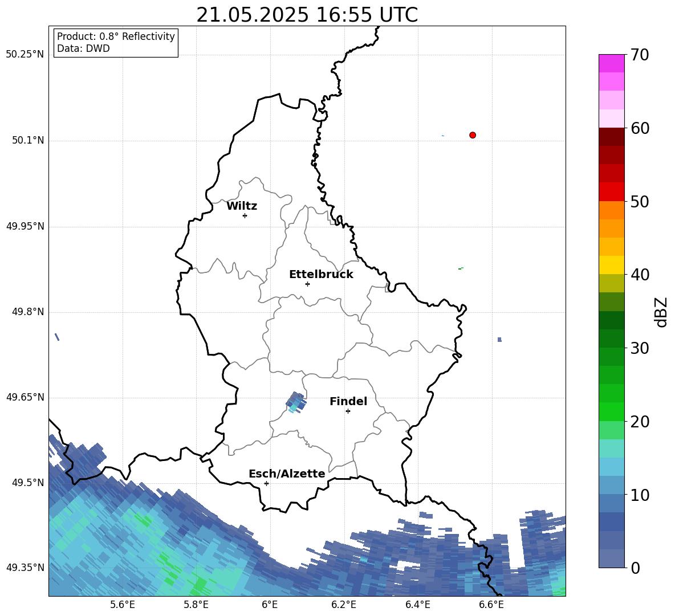This screenshot has width=675, height=616.
Task: Click the small blue echo near 6.6°E 49.75°N
Action: tap(499, 340)
